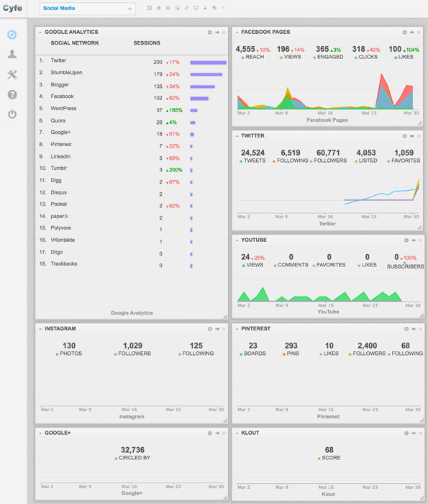Open the Klout widget gear settings
The width and height of the screenshot is (428, 504).
coord(406,433)
